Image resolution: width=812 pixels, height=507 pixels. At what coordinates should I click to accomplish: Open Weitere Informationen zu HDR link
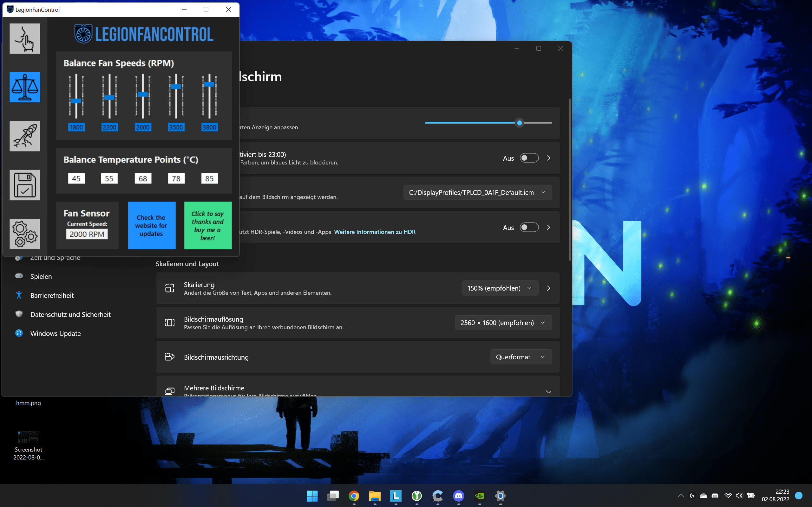coord(375,232)
